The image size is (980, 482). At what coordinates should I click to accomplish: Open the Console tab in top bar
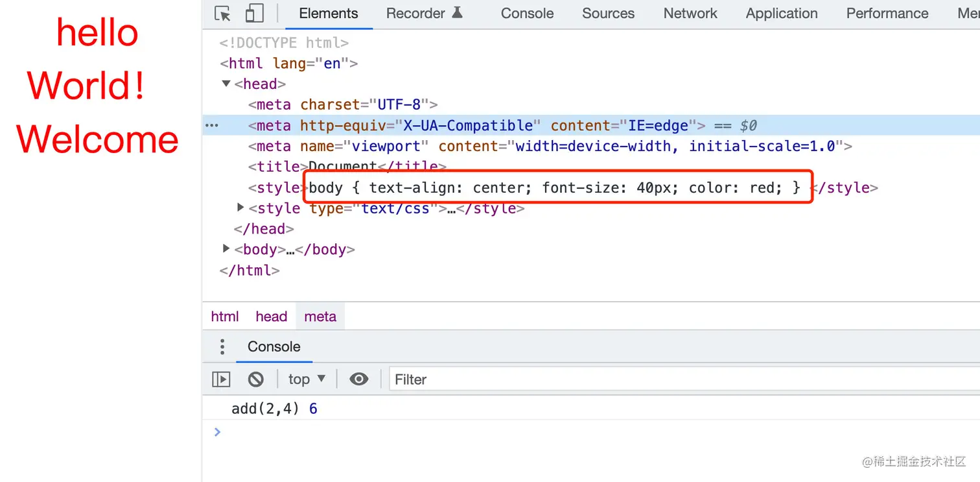point(527,14)
